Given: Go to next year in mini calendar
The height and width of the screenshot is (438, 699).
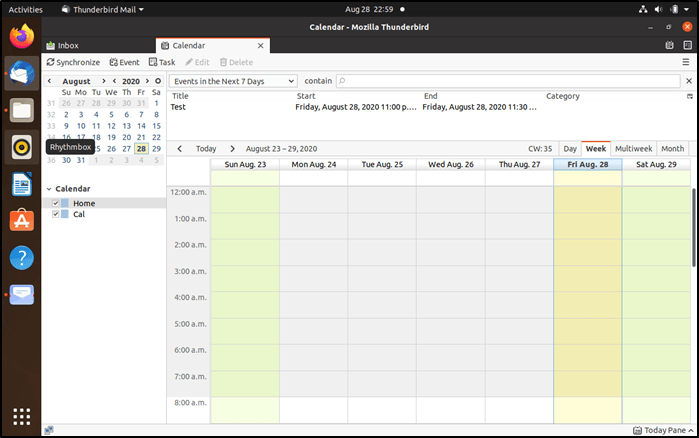Looking at the screenshot, I should 147,81.
